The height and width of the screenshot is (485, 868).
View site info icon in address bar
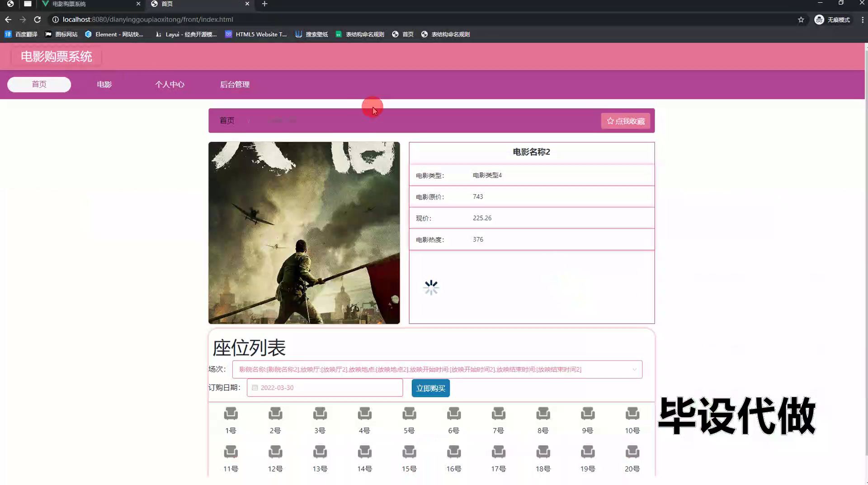[55, 19]
